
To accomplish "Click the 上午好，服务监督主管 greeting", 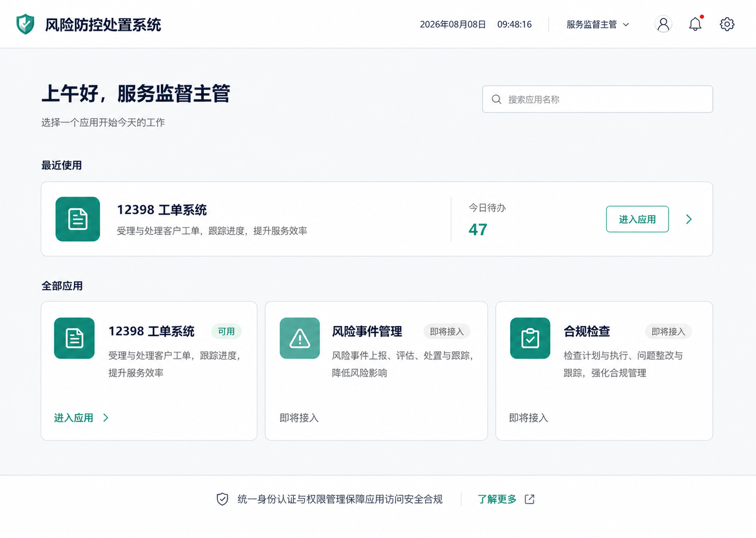I will coord(136,94).
